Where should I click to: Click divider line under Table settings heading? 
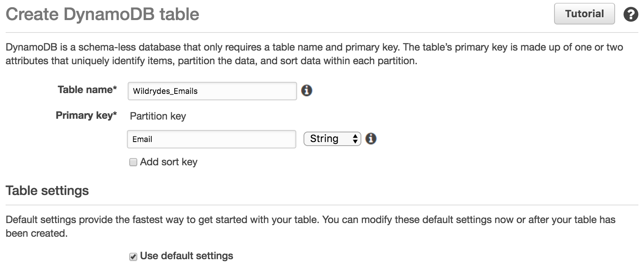322,205
